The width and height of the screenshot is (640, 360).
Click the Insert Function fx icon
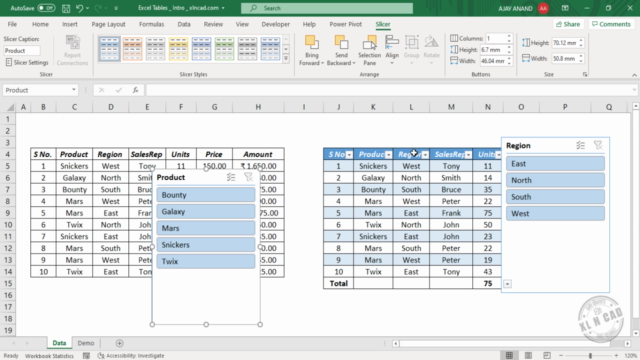coord(136,90)
